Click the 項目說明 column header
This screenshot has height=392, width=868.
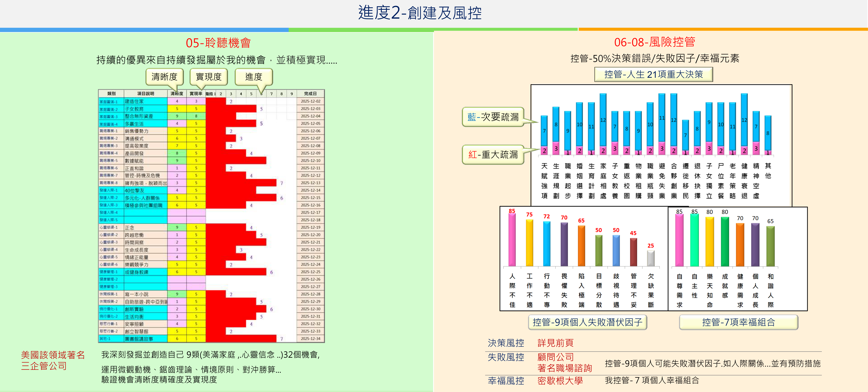tap(146, 94)
